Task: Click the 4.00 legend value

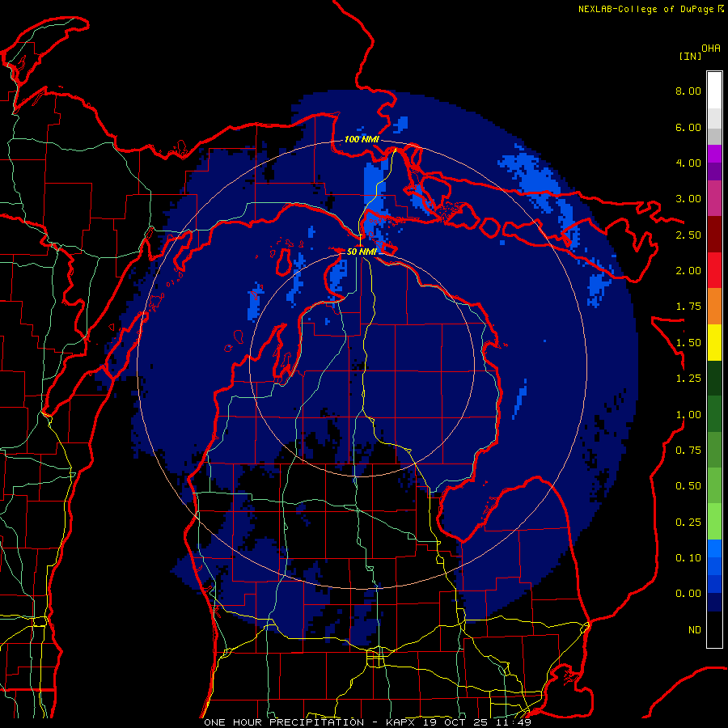Action: pos(688,163)
